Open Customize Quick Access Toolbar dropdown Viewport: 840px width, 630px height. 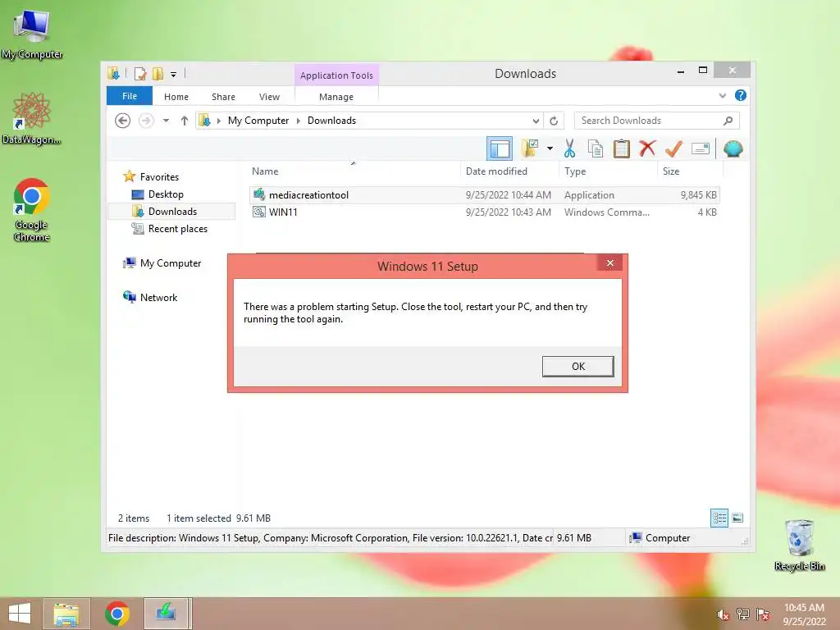pyautogui.click(x=174, y=75)
